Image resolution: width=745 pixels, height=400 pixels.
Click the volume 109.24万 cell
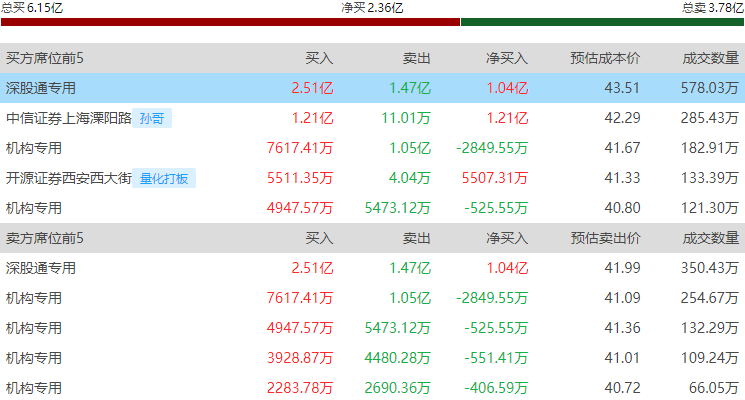(x=710, y=358)
